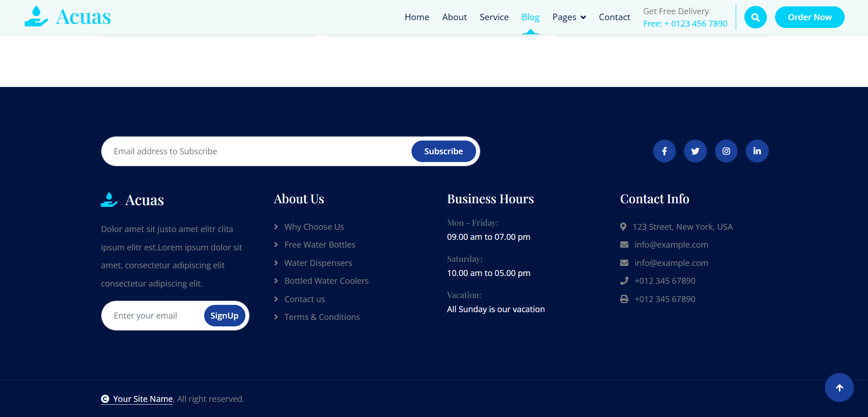Click the fax printer icon in Contact Info
This screenshot has width=868, height=417.
pos(624,299)
